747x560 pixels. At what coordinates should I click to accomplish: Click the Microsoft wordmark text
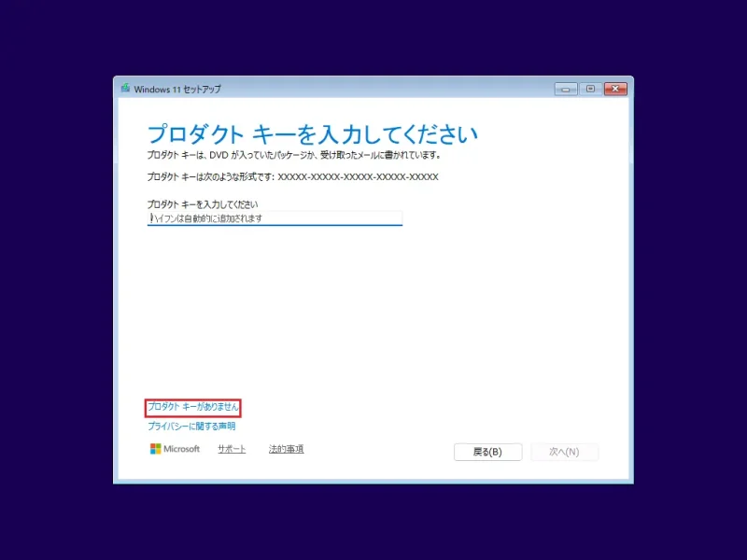pyautogui.click(x=182, y=449)
